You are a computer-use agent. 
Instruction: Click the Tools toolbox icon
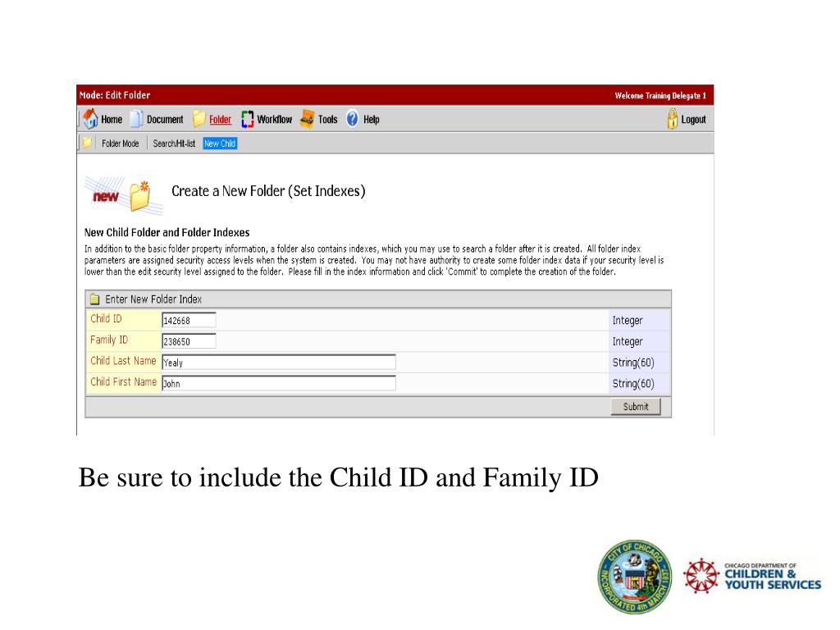(x=307, y=119)
